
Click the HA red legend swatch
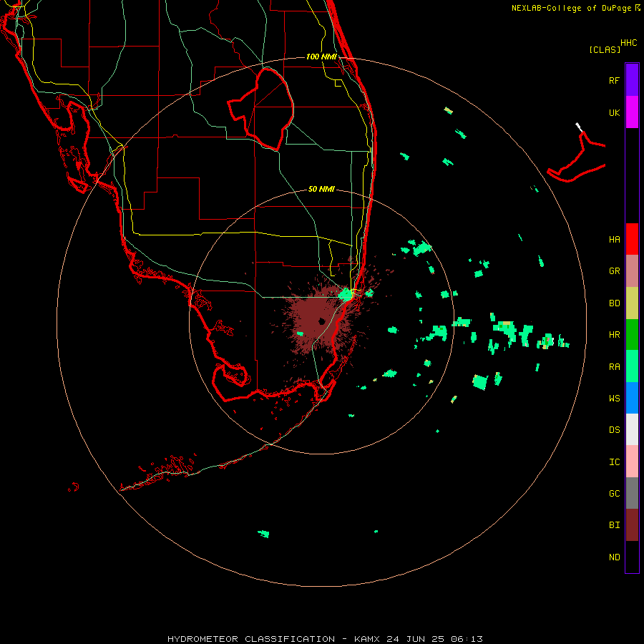tap(632, 239)
